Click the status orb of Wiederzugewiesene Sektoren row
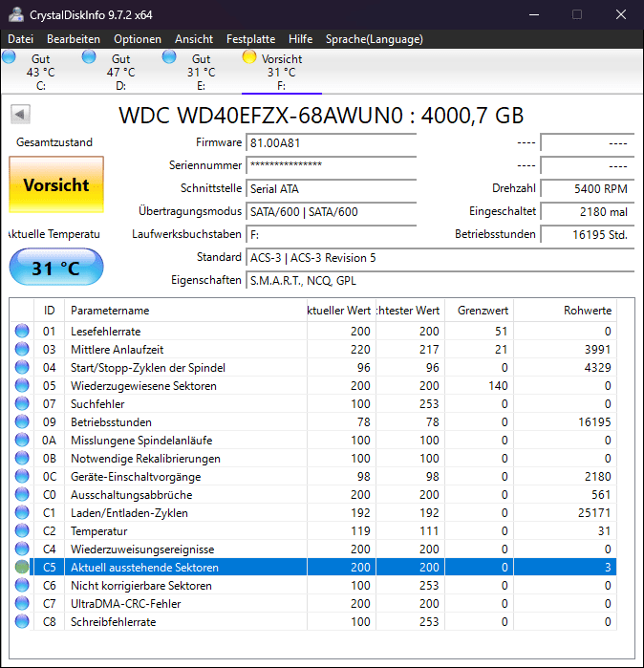 (x=22, y=385)
